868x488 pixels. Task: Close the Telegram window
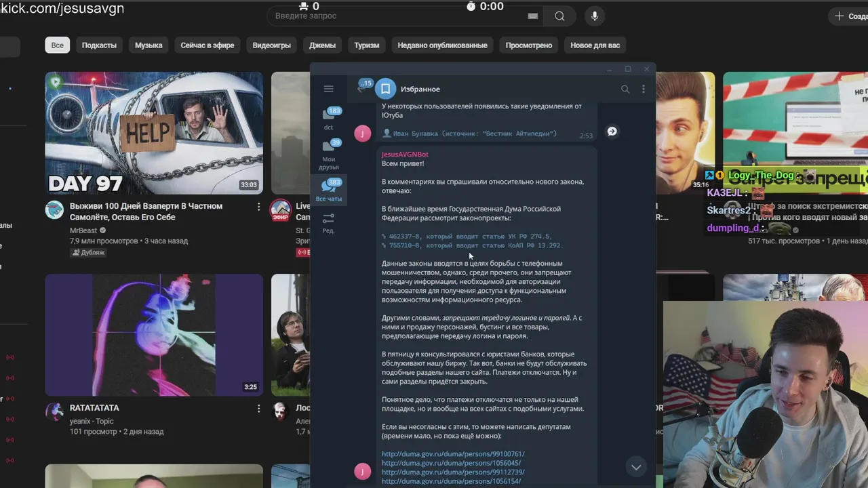646,68
